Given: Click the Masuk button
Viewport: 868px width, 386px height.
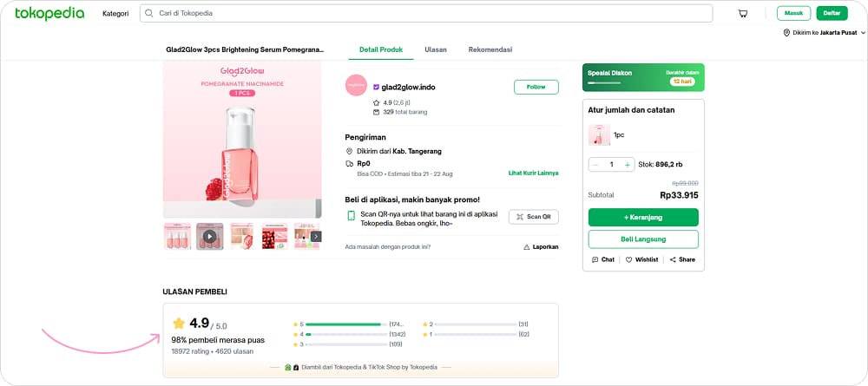Looking at the screenshot, I should point(793,13).
